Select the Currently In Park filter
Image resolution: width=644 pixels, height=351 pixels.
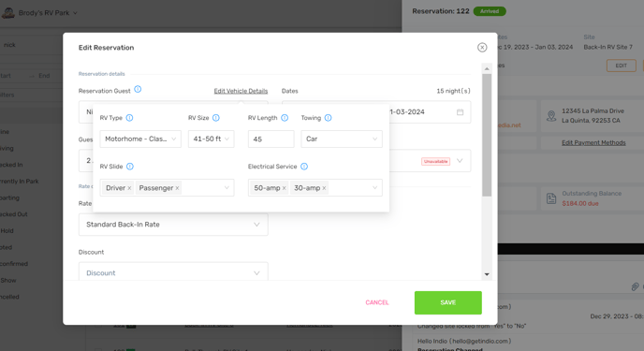tap(20, 181)
